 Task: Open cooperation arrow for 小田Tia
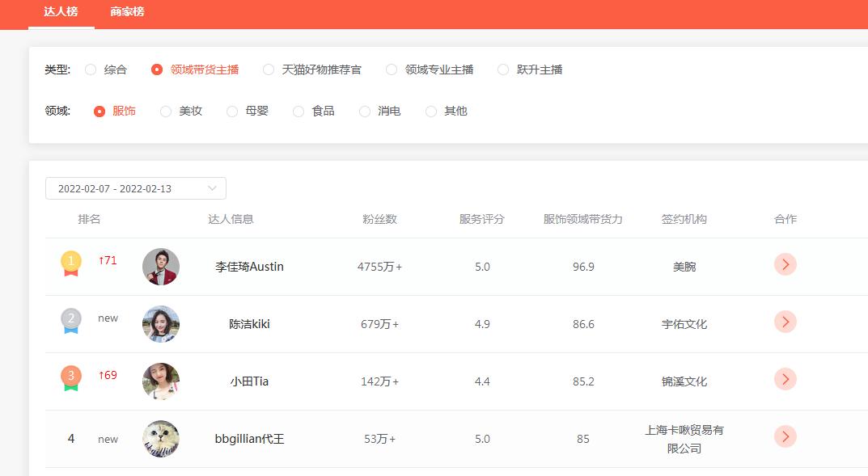785,379
